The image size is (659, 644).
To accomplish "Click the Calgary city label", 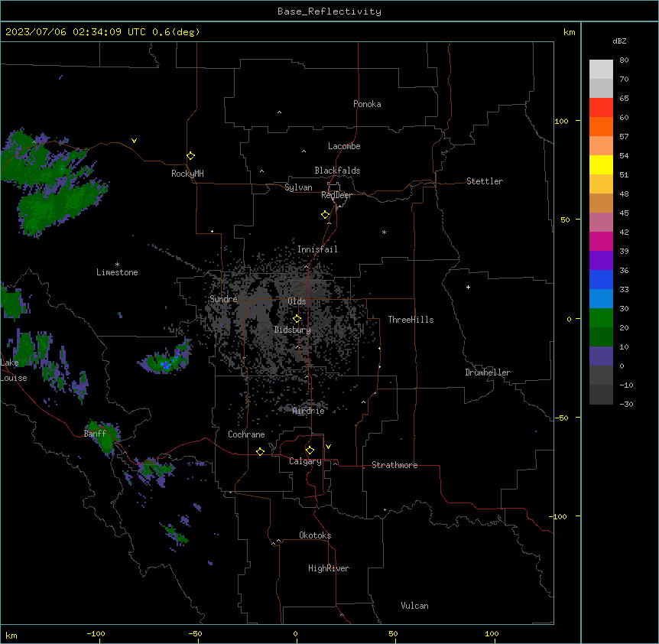I will [305, 461].
